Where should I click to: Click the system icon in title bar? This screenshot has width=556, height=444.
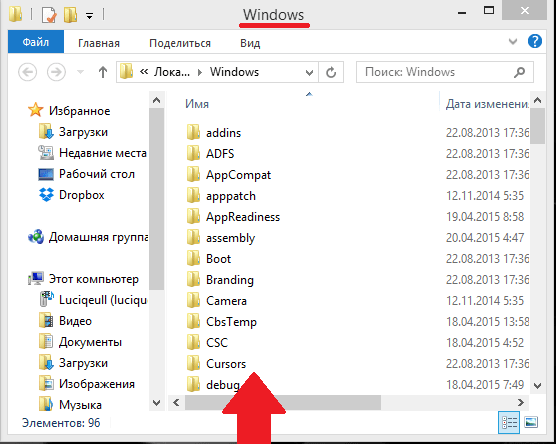point(16,14)
